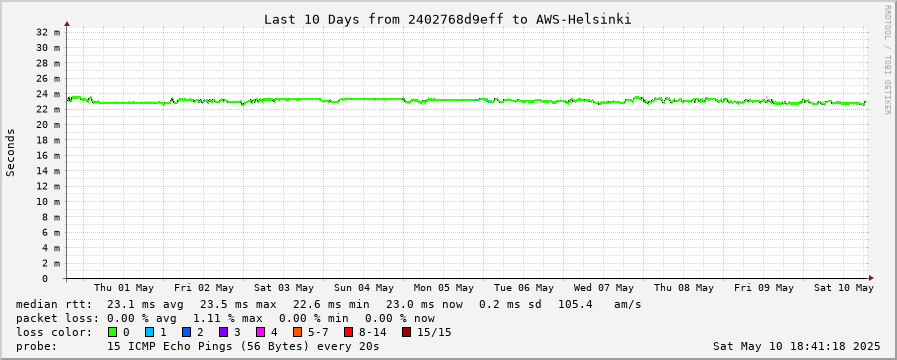The height and width of the screenshot is (360, 897).
Task: Click the Sat 10 May axis label
Action: [x=844, y=288]
